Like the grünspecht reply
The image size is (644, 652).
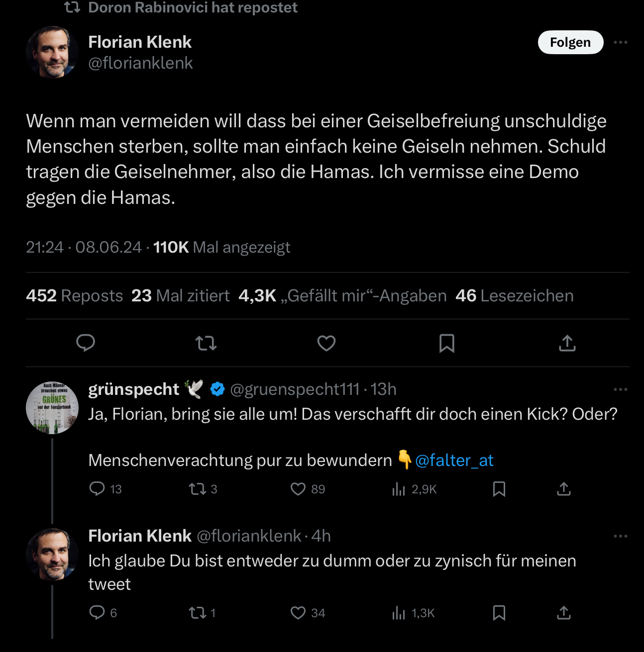tap(298, 489)
